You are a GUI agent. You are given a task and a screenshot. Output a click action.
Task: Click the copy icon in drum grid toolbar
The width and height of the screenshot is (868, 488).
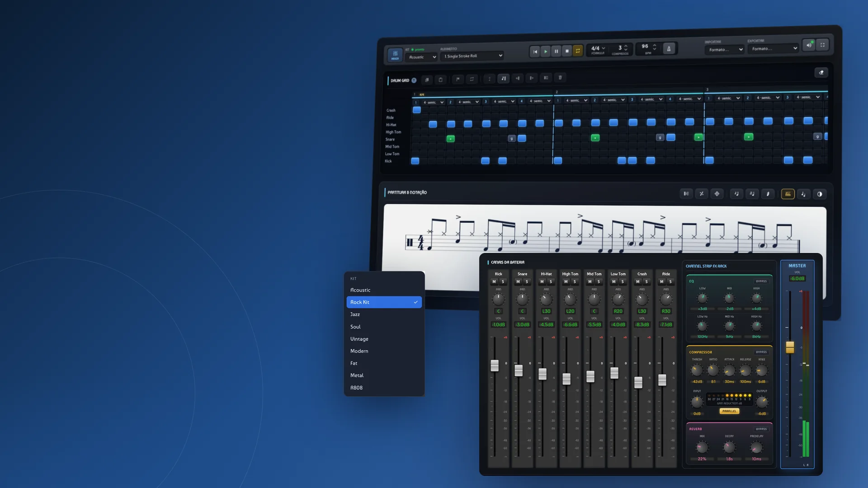(x=427, y=80)
